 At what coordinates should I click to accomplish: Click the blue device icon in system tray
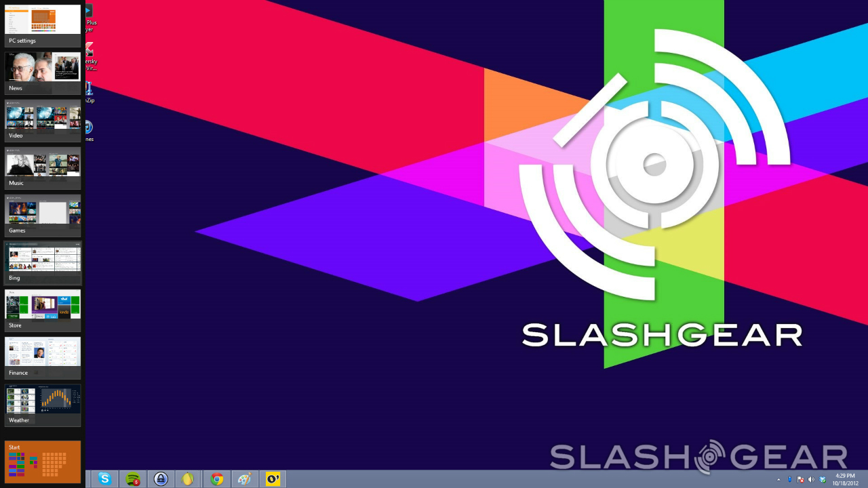point(790,480)
